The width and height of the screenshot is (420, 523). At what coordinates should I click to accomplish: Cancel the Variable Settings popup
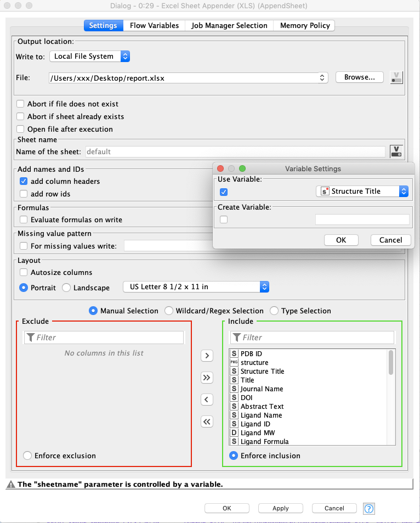391,240
